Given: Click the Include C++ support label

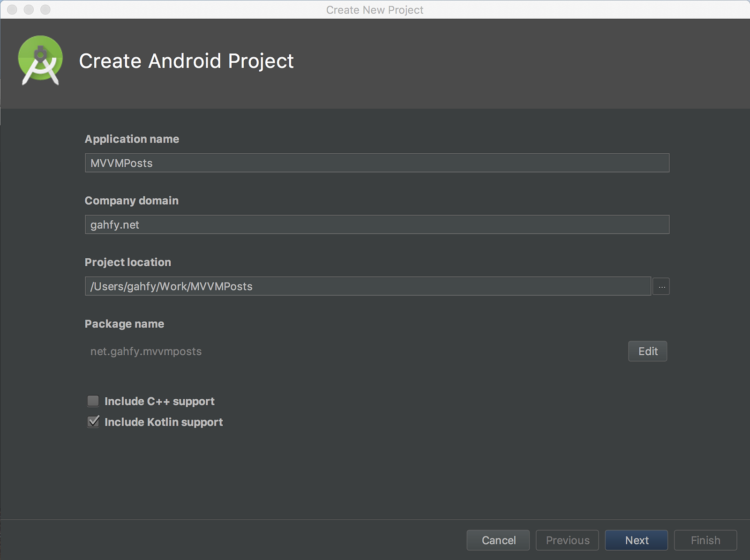Looking at the screenshot, I should pos(159,402).
